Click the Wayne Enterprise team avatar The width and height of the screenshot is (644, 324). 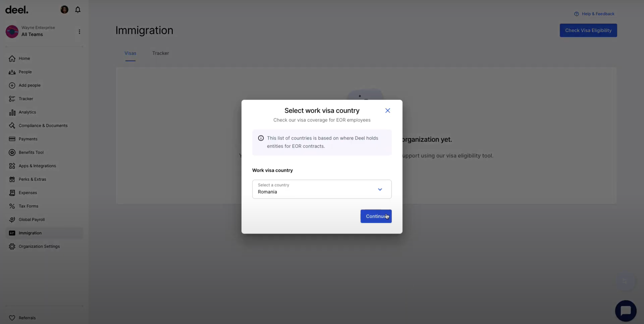pos(12,31)
